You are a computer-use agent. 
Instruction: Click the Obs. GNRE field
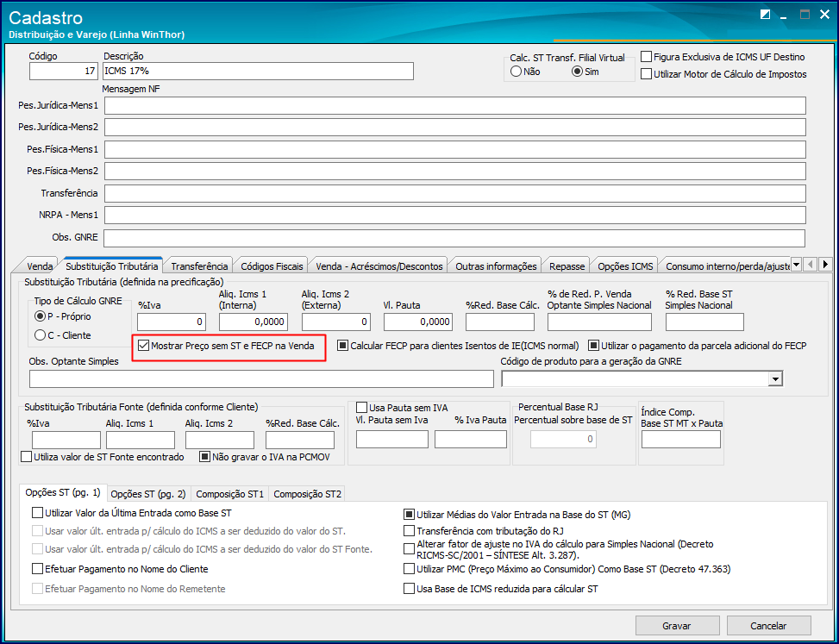click(454, 238)
